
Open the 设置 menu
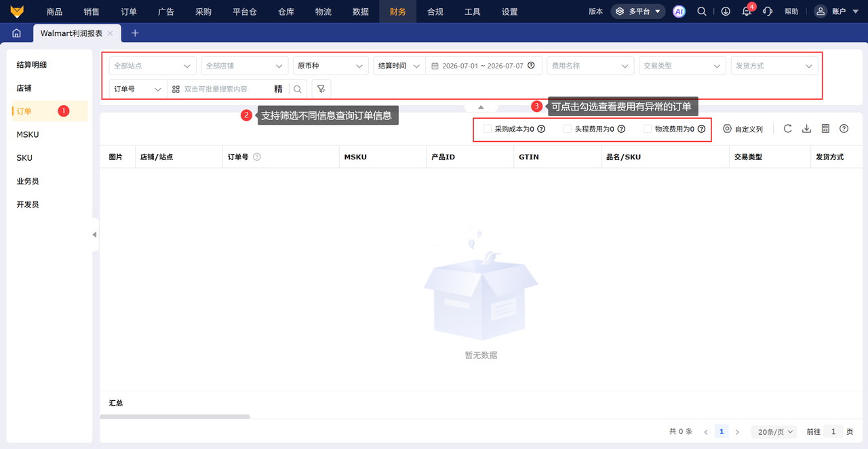coord(510,12)
